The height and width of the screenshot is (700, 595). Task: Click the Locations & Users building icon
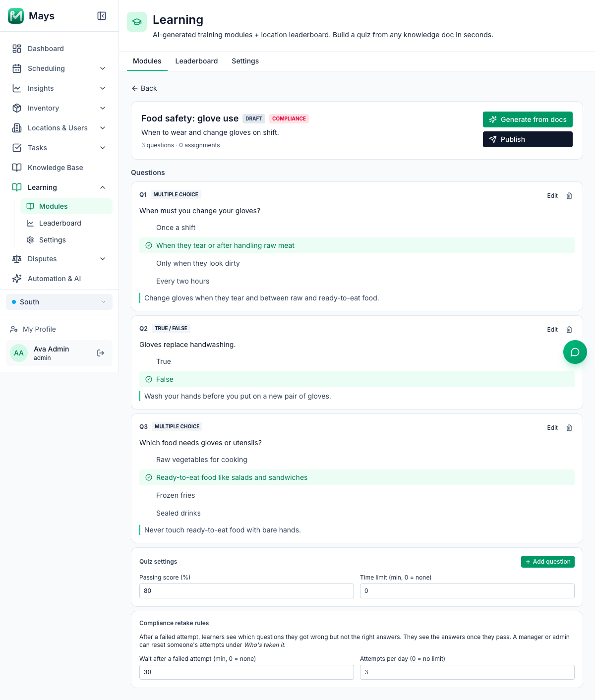17,128
